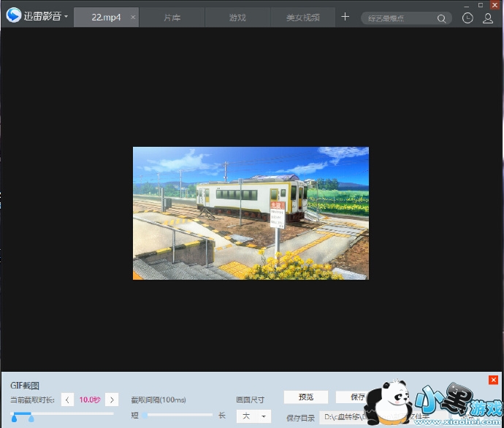Decrease capture duration with left arrow

coord(67,400)
